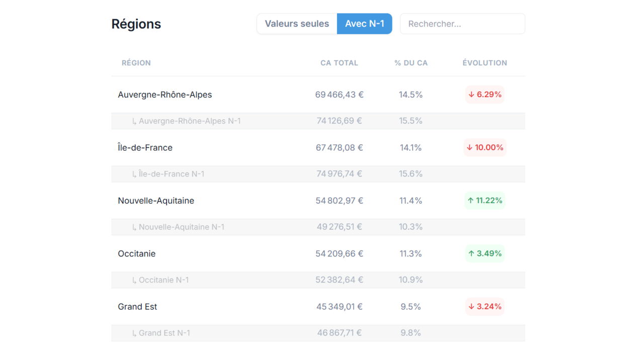Image resolution: width=644 pixels, height=352 pixels.
Task: Click the Occitanie N-1 sub-row
Action: click(164, 280)
